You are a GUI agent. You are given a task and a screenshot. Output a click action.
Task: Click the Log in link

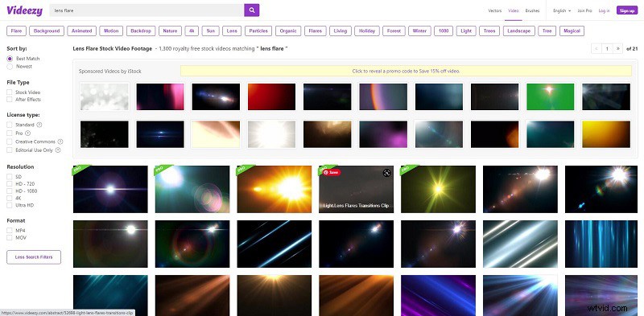(x=605, y=10)
